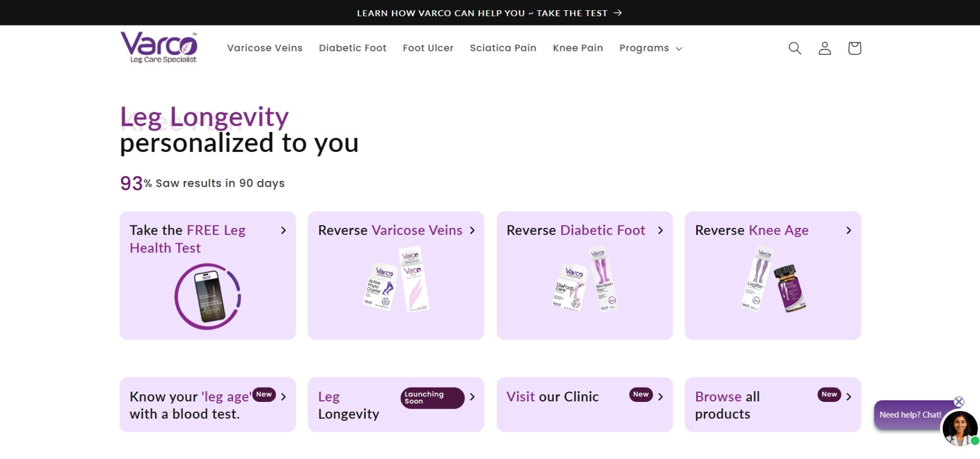Open the shopping cart icon
This screenshot has height=459, width=980.
point(854,48)
